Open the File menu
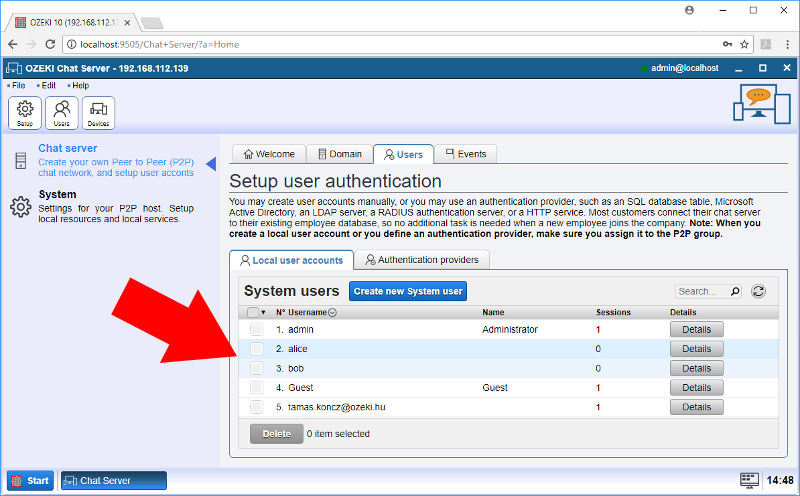This screenshot has height=496, width=800. [18, 86]
